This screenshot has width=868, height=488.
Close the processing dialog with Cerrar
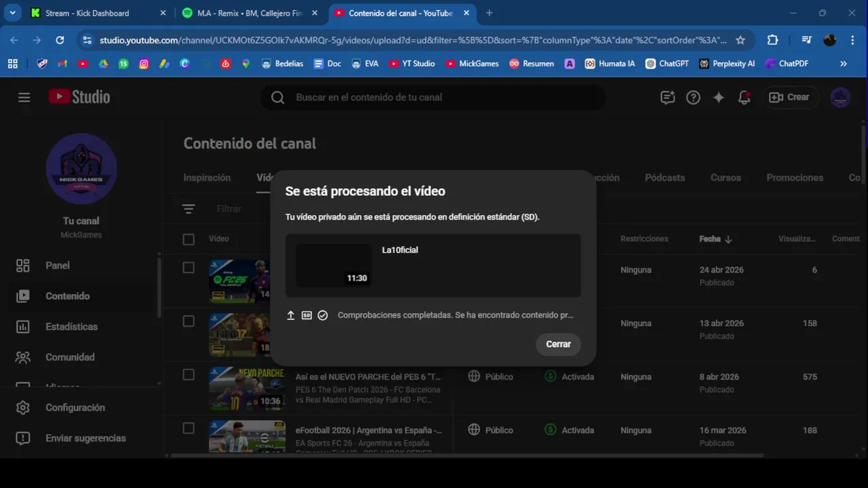point(558,344)
